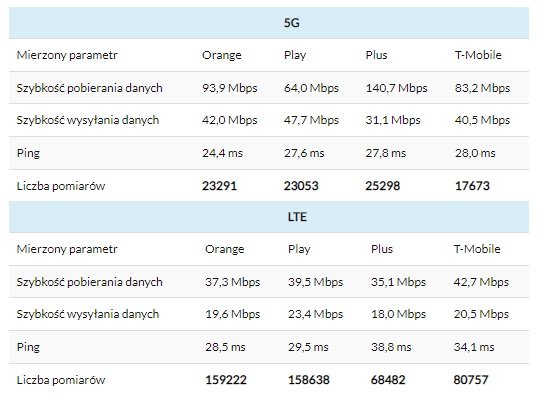The image size is (540, 395).
Task: Click the 23,4 Mbps Play LTE upload
Action: coord(315,314)
